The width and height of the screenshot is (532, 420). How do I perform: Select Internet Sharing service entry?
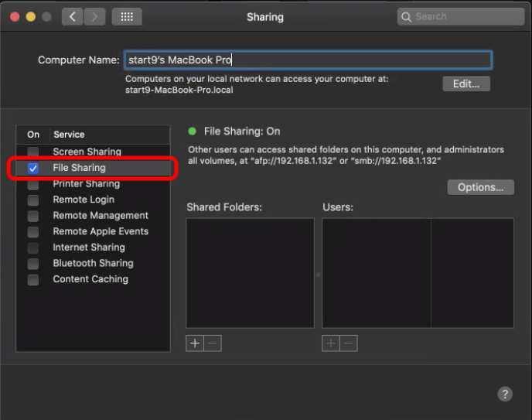88,248
